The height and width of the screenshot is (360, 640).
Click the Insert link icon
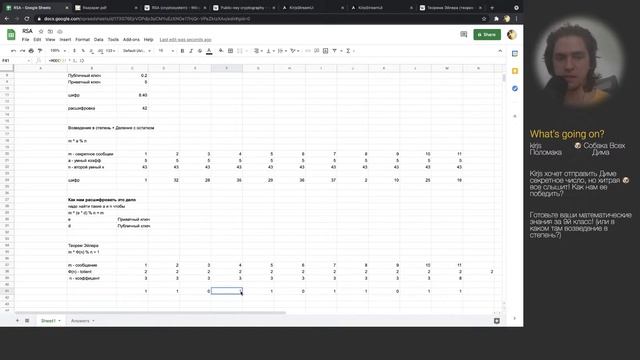pos(308,51)
